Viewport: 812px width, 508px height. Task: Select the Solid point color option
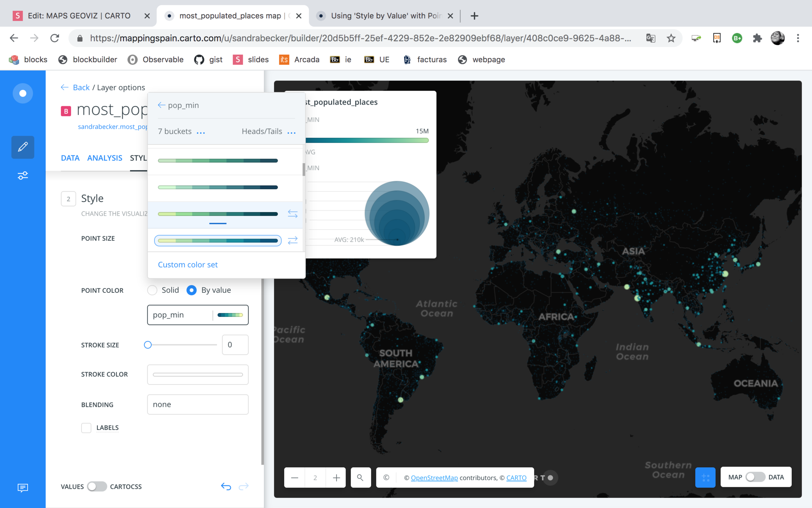pos(152,290)
